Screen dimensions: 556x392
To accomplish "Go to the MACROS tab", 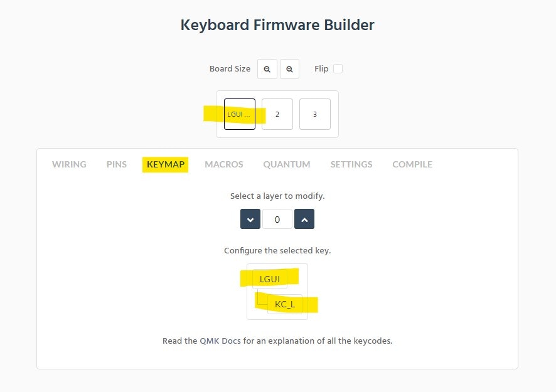I will [224, 164].
